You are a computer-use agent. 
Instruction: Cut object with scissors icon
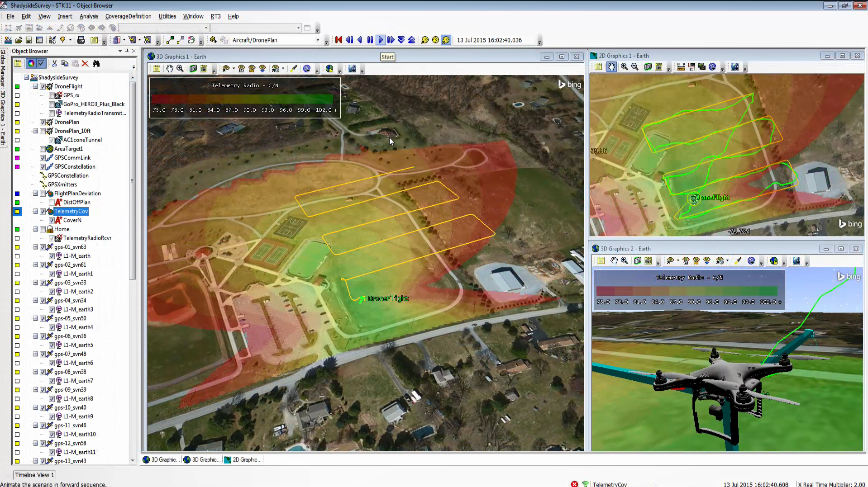55,64
